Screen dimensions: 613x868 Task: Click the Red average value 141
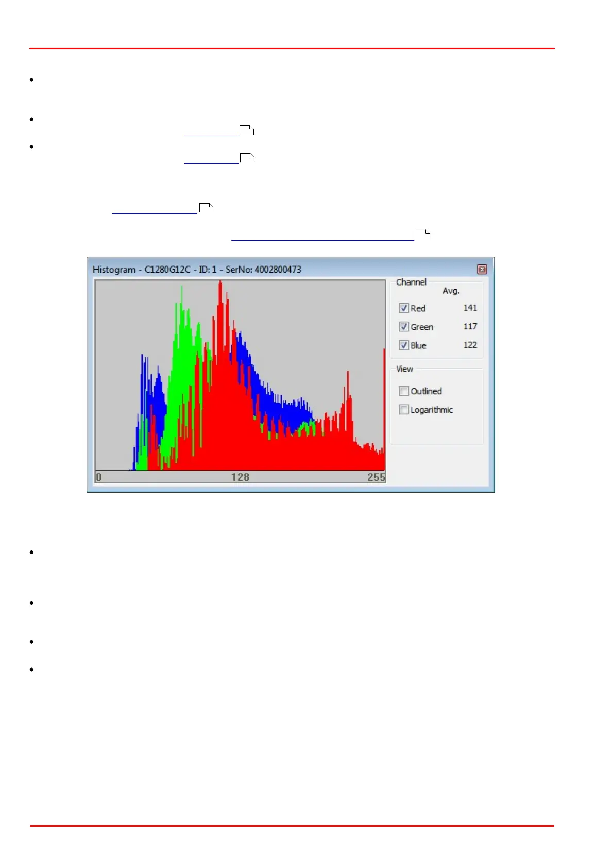pyautogui.click(x=470, y=308)
